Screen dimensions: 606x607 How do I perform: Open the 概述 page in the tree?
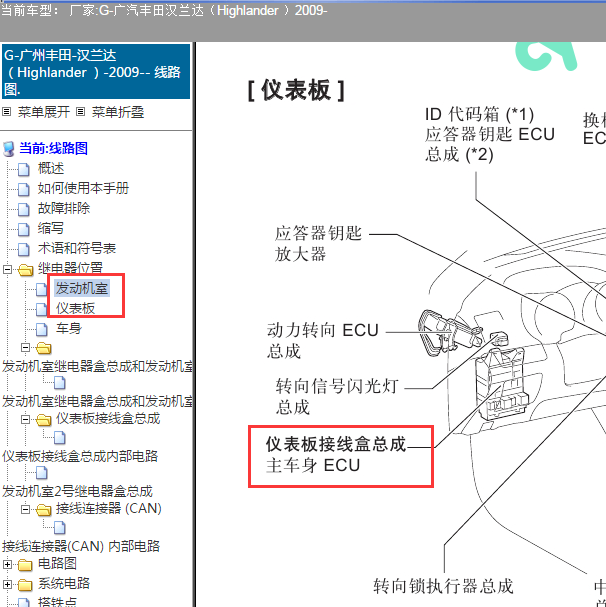pos(51,168)
